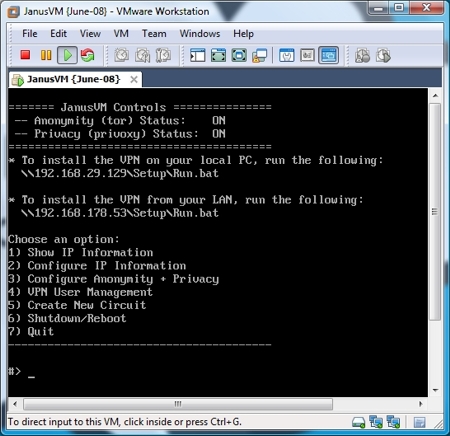The height and width of the screenshot is (436, 450).
Task: Close the JanusVM {June-08} tab
Action: coord(134,79)
